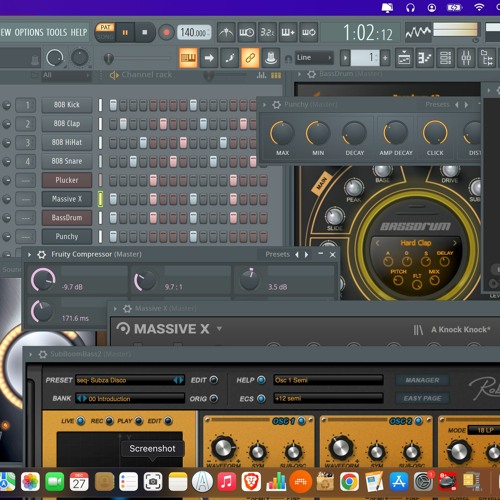Viewport: 500px width, 500px height.
Task: Click next pattern plus button
Action: [x=385, y=58]
